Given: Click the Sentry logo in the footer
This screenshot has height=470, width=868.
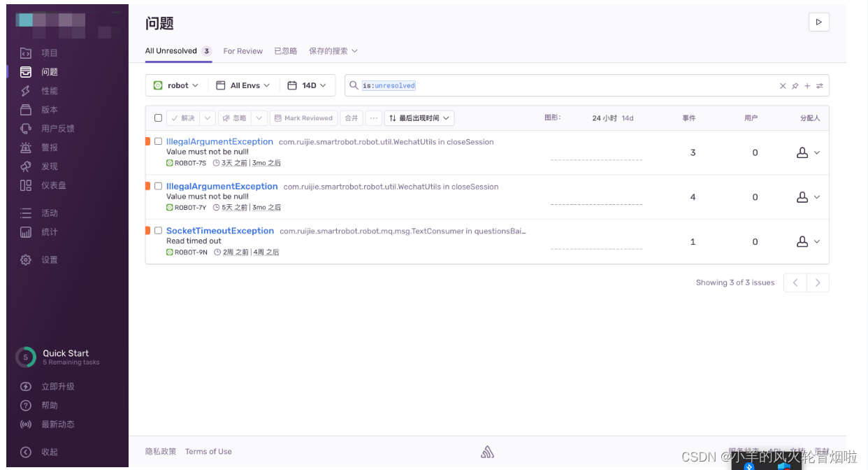Looking at the screenshot, I should click(488, 452).
